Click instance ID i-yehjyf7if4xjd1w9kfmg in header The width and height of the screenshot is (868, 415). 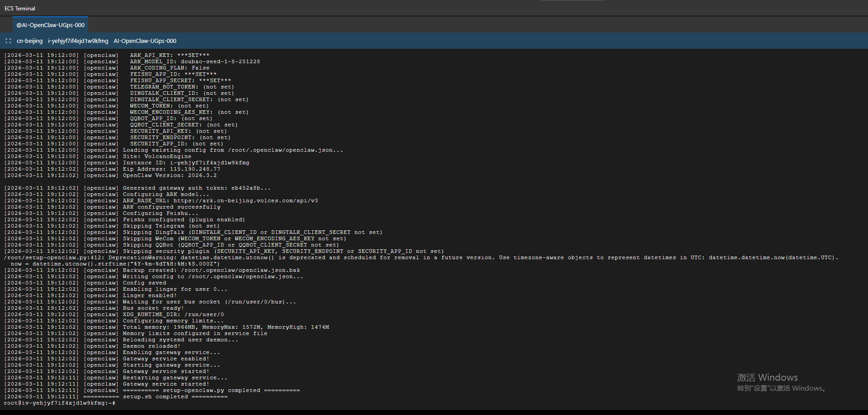pyautogui.click(x=78, y=41)
